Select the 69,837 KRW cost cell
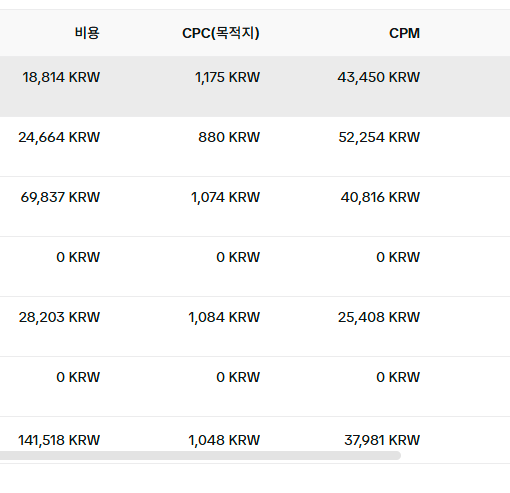This screenshot has height=493, width=510. point(60,197)
